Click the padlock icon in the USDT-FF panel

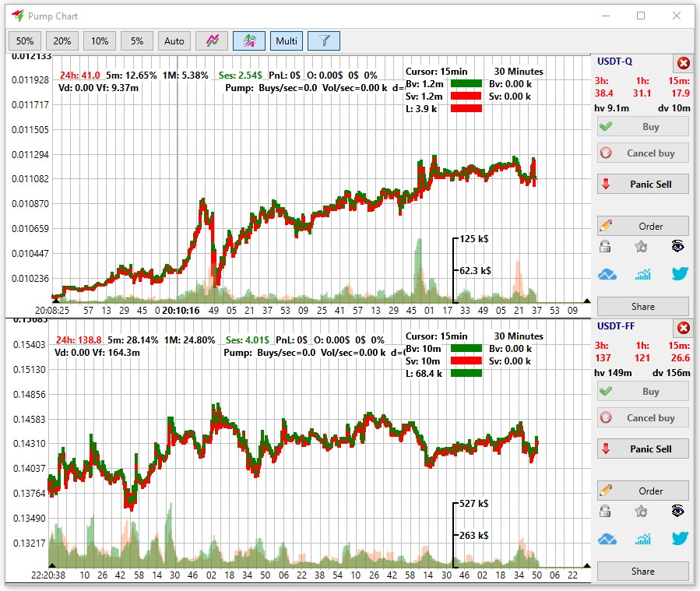[605, 512]
